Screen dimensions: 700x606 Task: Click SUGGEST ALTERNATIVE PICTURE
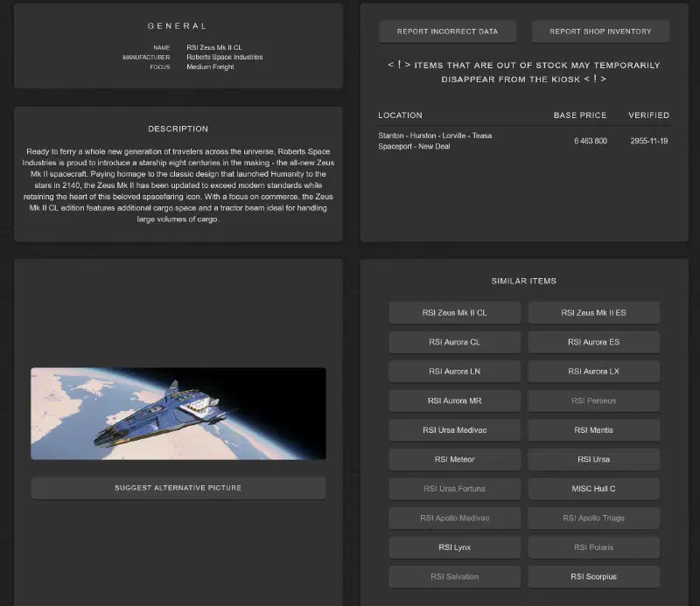pos(178,488)
